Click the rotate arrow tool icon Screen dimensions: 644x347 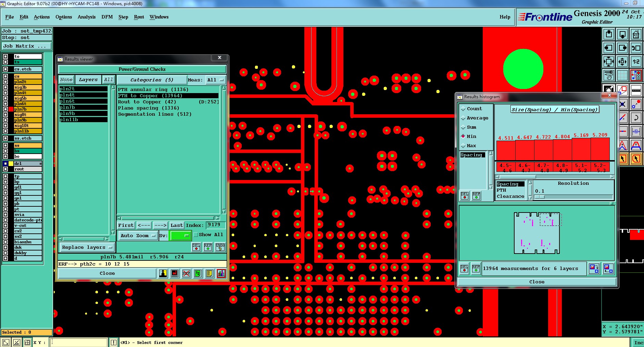636,118
